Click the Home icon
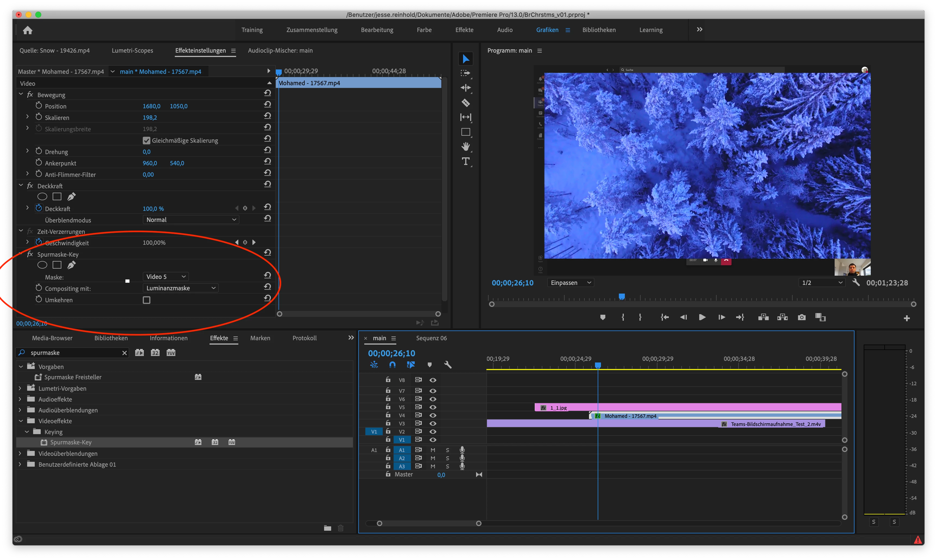The height and width of the screenshot is (560, 937). (x=28, y=30)
